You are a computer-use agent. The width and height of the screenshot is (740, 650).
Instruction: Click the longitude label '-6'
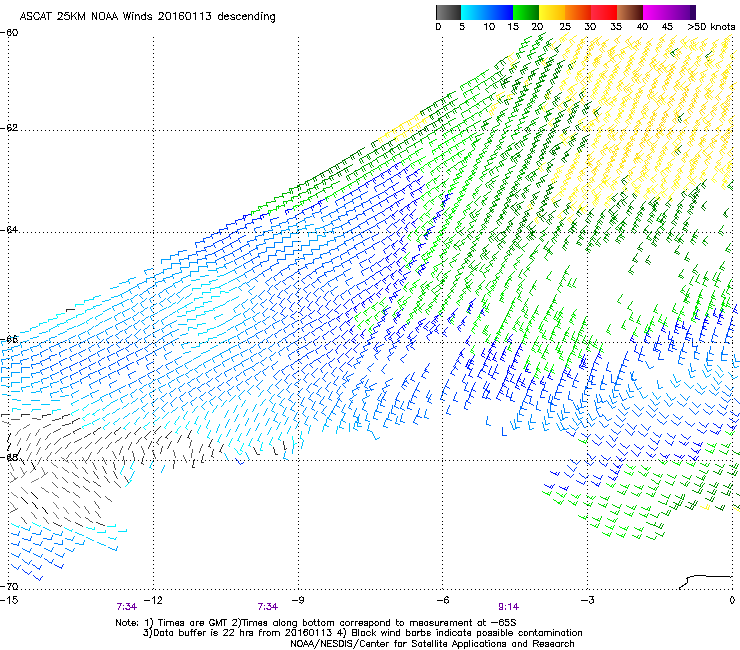pos(443,600)
